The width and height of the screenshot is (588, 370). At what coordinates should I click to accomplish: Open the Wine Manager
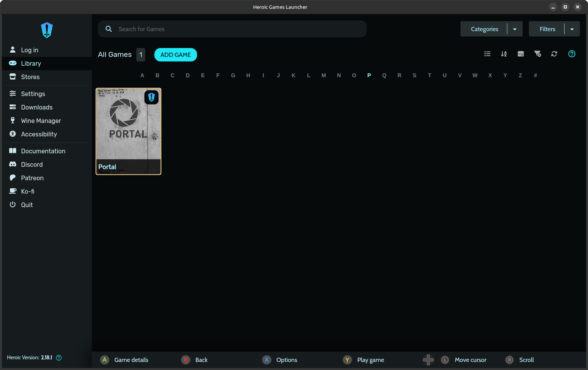[x=47, y=121]
